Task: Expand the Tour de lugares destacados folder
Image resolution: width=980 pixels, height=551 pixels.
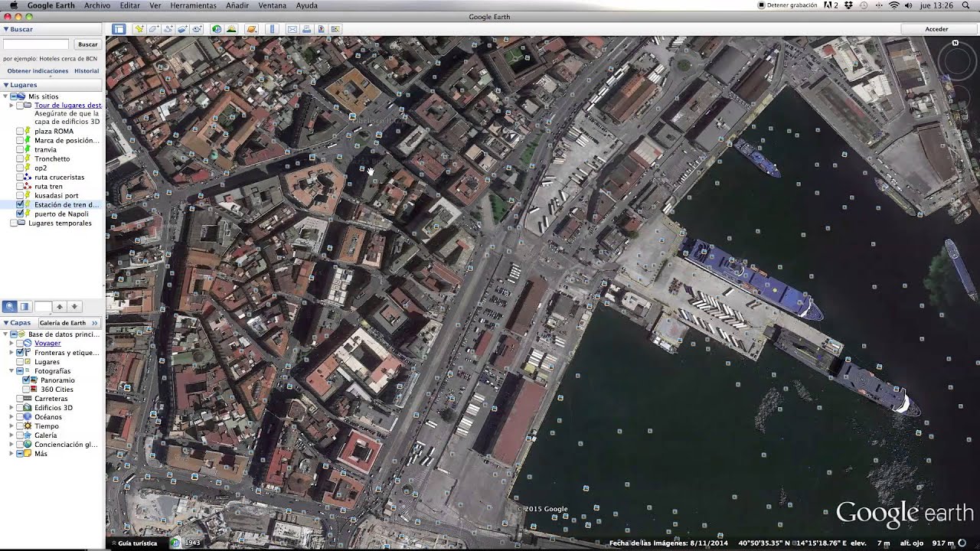Action: coord(11,106)
